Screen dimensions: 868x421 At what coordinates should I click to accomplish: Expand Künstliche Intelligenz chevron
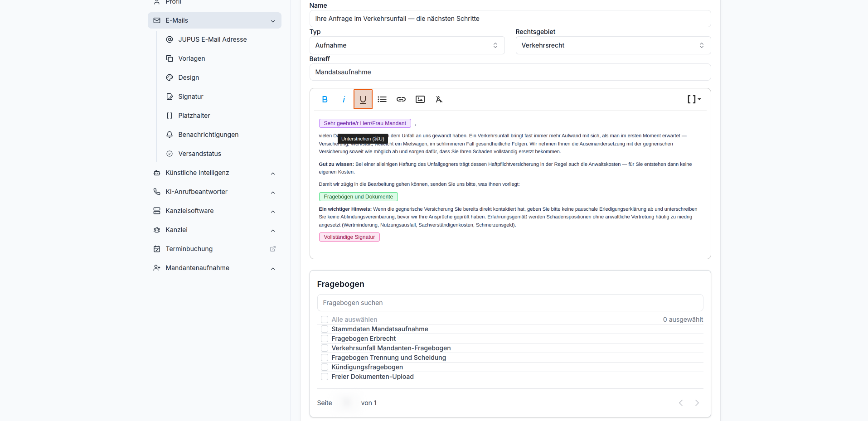tap(273, 173)
